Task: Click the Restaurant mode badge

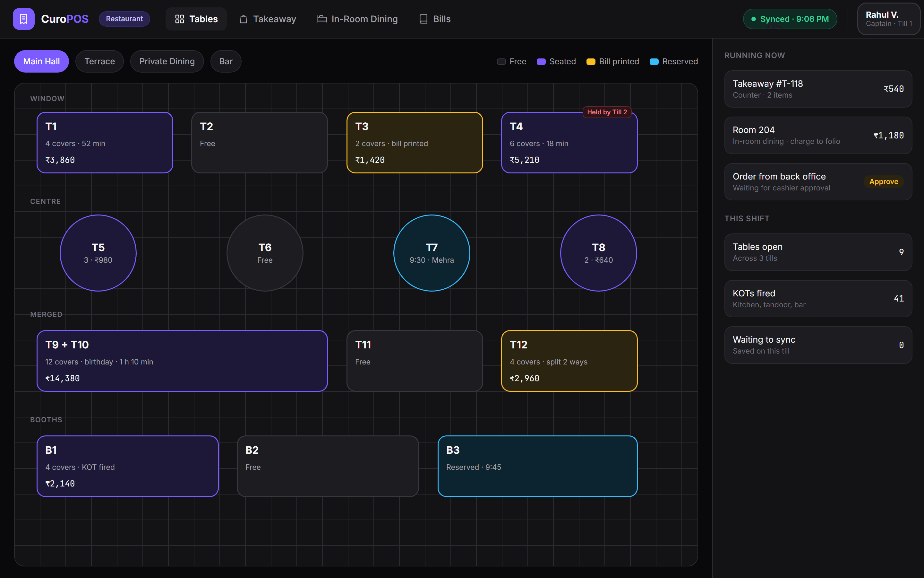Action: pyautogui.click(x=124, y=19)
